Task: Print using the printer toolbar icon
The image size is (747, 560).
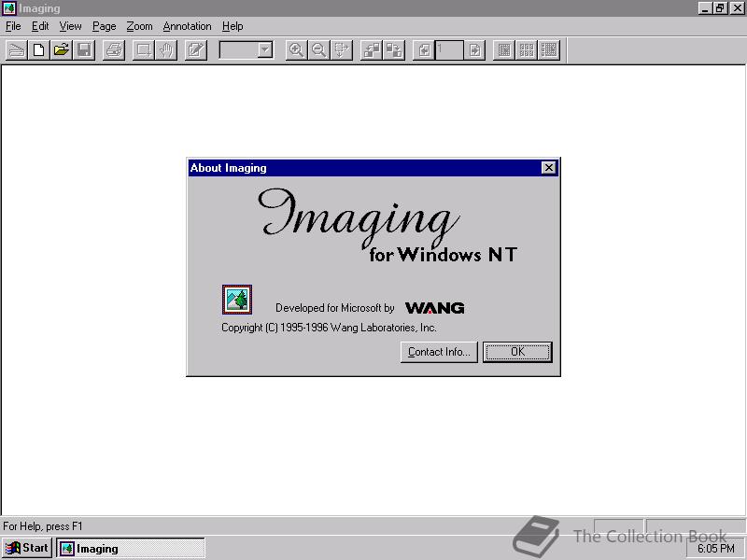Action: tap(114, 50)
